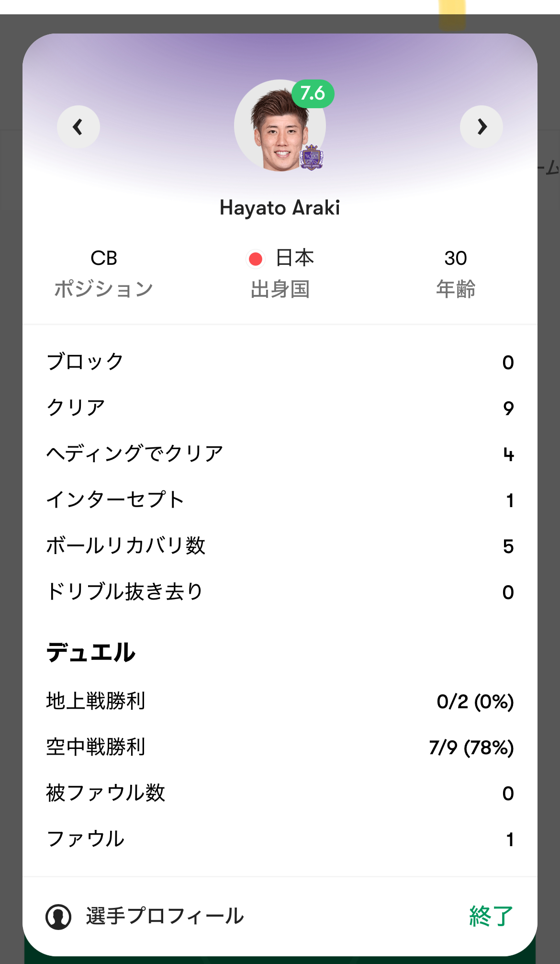Screen dimensions: 560x964
Task: Open 選手プロフィール link
Action: click(x=165, y=916)
